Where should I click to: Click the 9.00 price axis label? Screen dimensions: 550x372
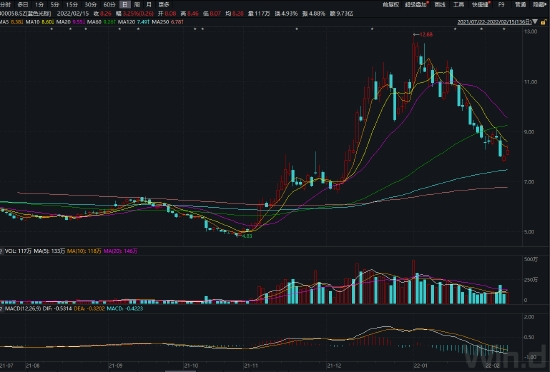click(x=530, y=132)
